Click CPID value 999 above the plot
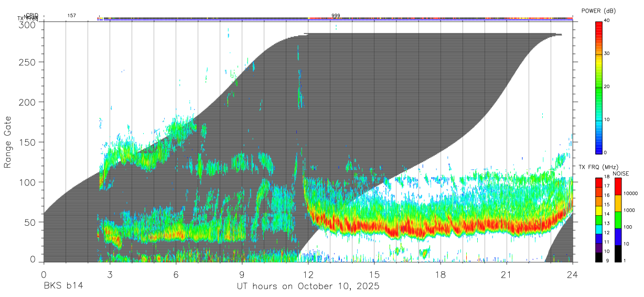 (336, 16)
